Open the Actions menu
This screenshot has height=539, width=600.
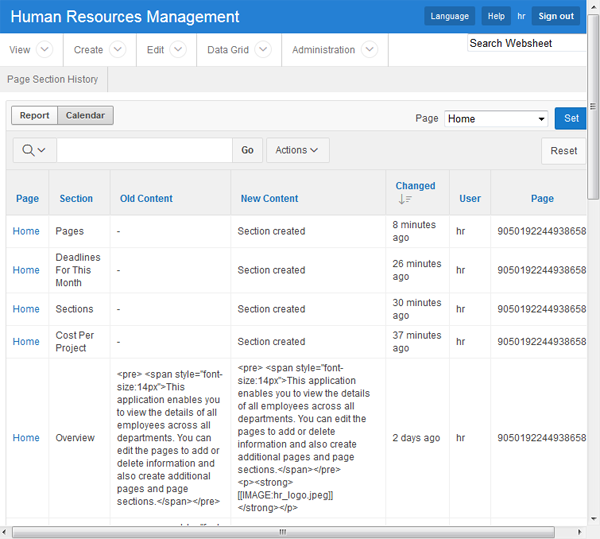coord(297,150)
